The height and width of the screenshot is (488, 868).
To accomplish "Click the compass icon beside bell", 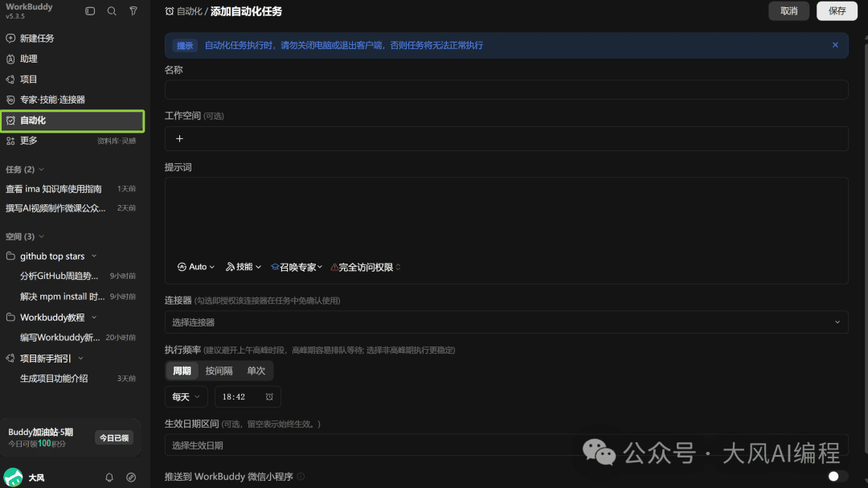I will 131,477.
